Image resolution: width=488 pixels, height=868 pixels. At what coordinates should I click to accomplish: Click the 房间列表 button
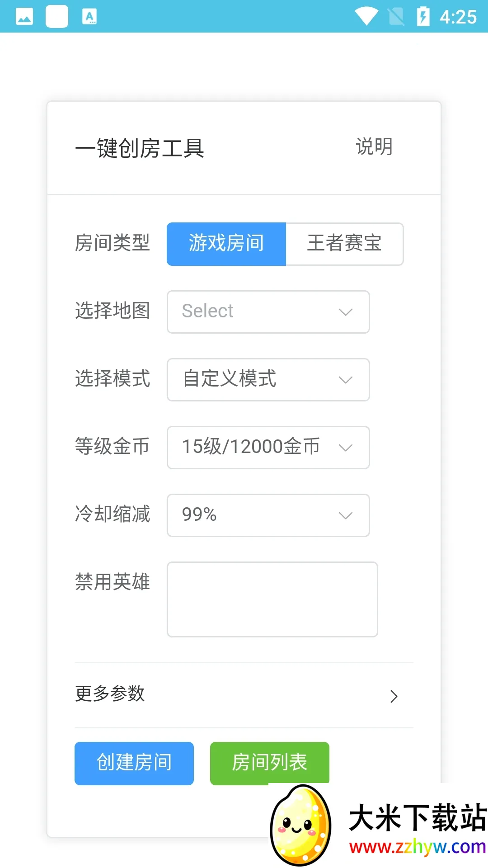pos(270,762)
